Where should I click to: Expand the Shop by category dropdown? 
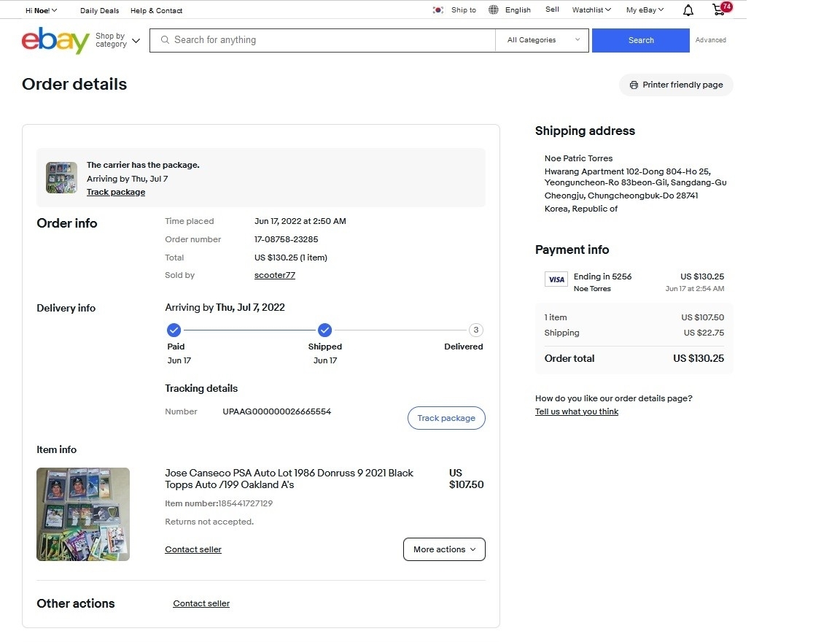coord(117,40)
